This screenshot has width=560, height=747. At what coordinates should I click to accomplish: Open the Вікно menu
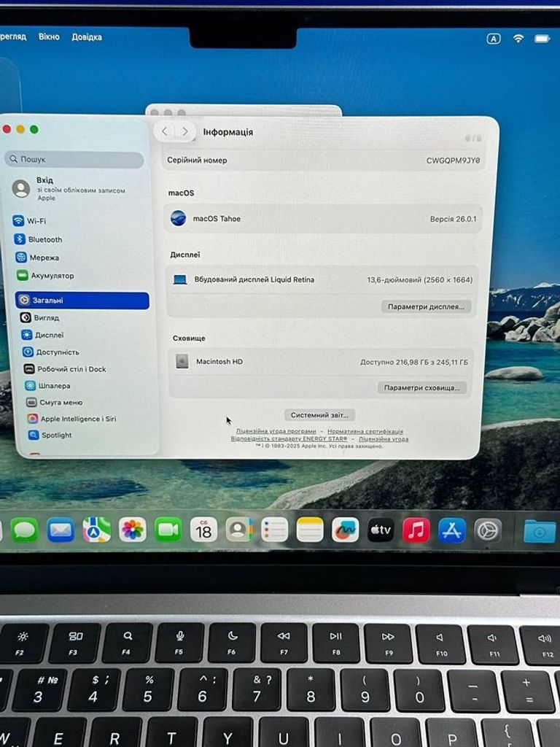click(x=49, y=36)
